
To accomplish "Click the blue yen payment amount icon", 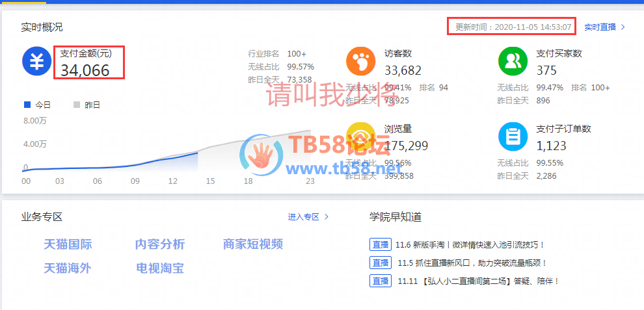I will point(36,61).
